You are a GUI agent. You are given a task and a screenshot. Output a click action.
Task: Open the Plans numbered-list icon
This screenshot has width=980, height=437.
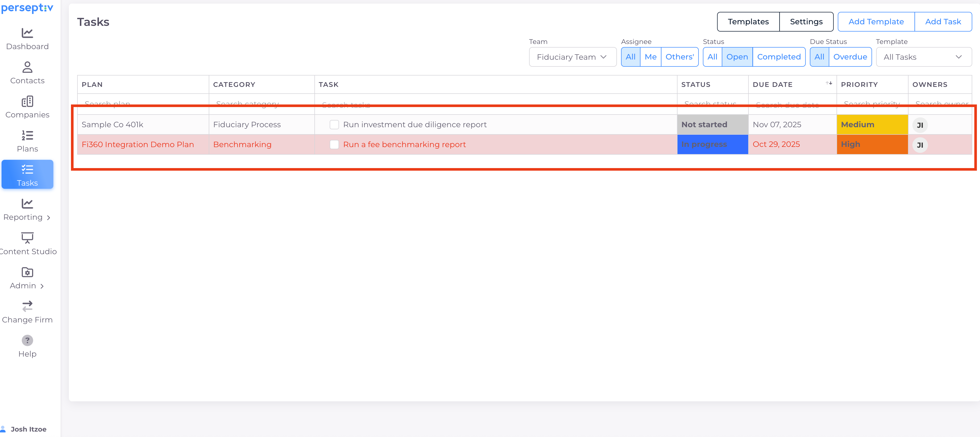tap(27, 135)
